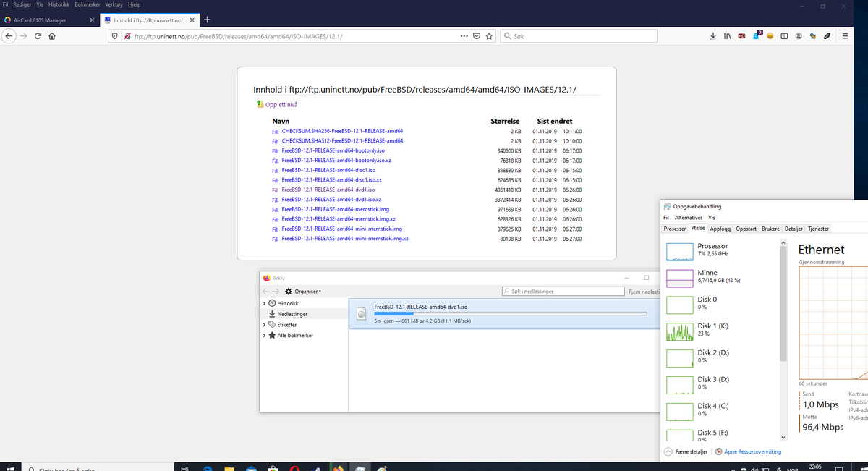Open CHECKSUM.SHA256 file link

[342, 131]
